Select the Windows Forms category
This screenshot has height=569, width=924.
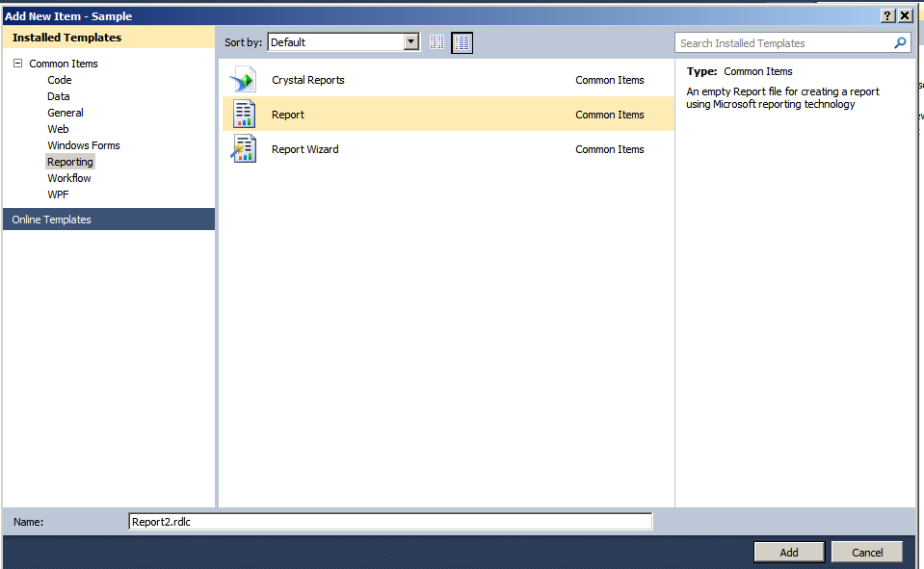coord(84,145)
